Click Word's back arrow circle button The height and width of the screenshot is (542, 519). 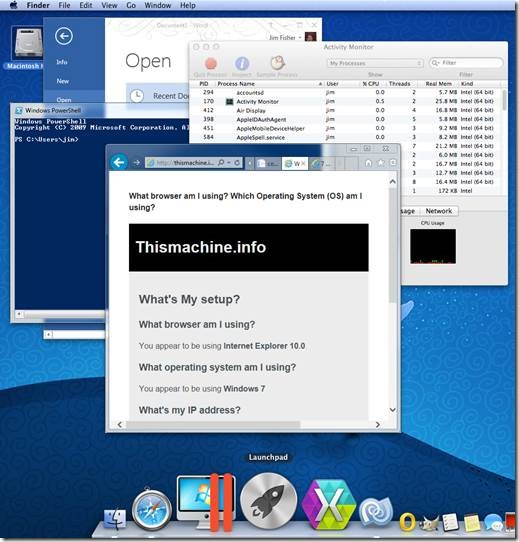coord(64,36)
